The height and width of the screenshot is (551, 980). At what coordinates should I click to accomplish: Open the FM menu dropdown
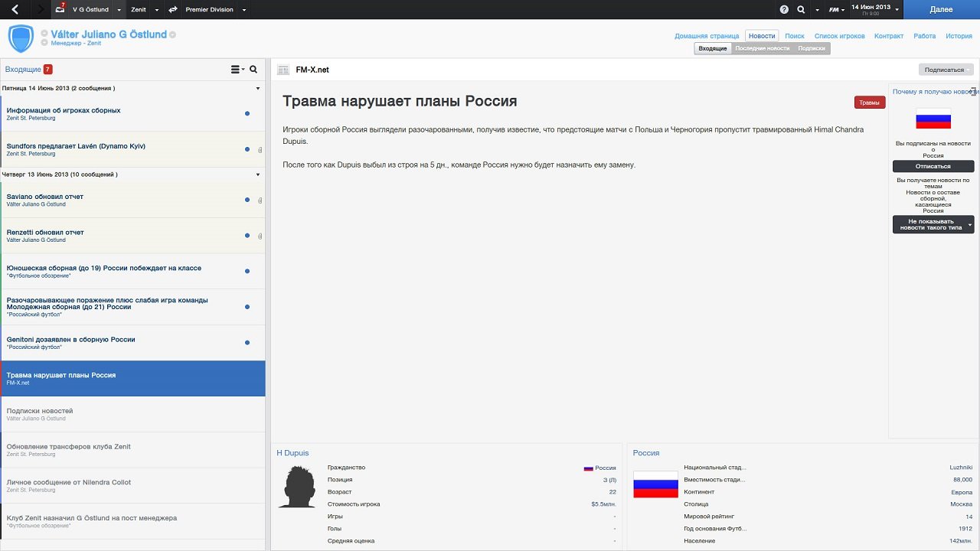(x=836, y=10)
